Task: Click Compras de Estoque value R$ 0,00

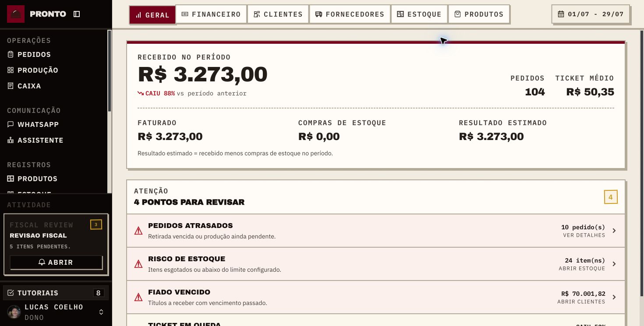Action: point(319,137)
